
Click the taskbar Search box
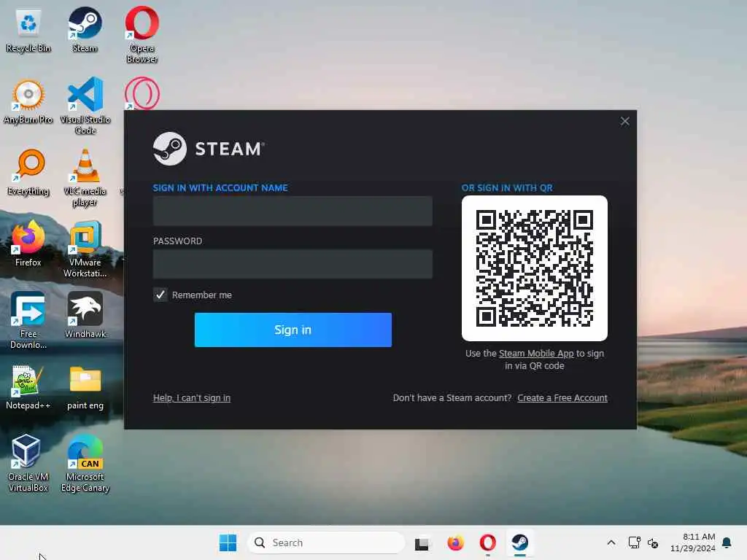(x=326, y=542)
